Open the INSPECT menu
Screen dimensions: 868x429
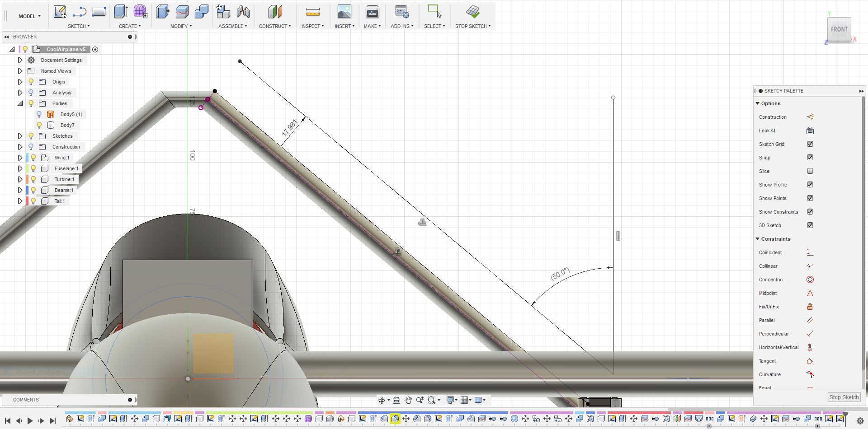(x=313, y=26)
